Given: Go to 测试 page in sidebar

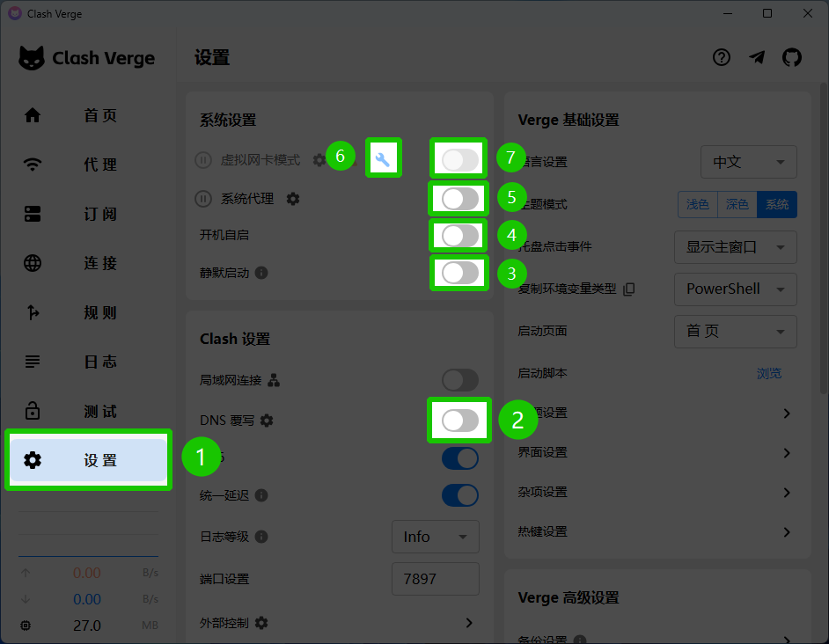Looking at the screenshot, I should (88, 411).
